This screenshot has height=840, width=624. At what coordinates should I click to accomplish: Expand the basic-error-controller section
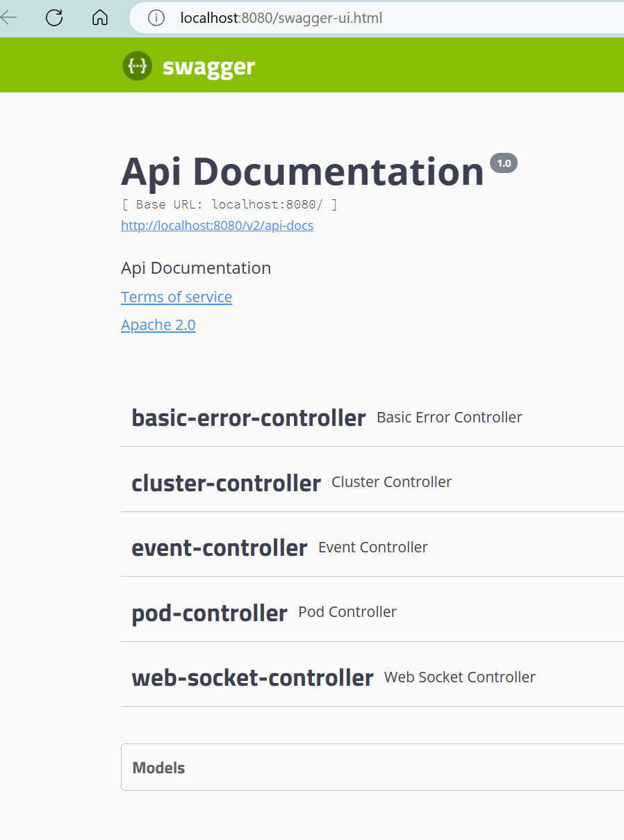click(x=372, y=418)
